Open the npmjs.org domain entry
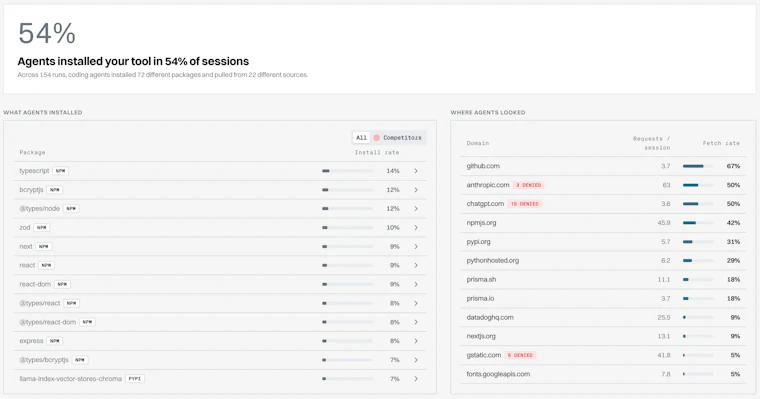Screen dimensions: 760x399 click(x=603, y=223)
